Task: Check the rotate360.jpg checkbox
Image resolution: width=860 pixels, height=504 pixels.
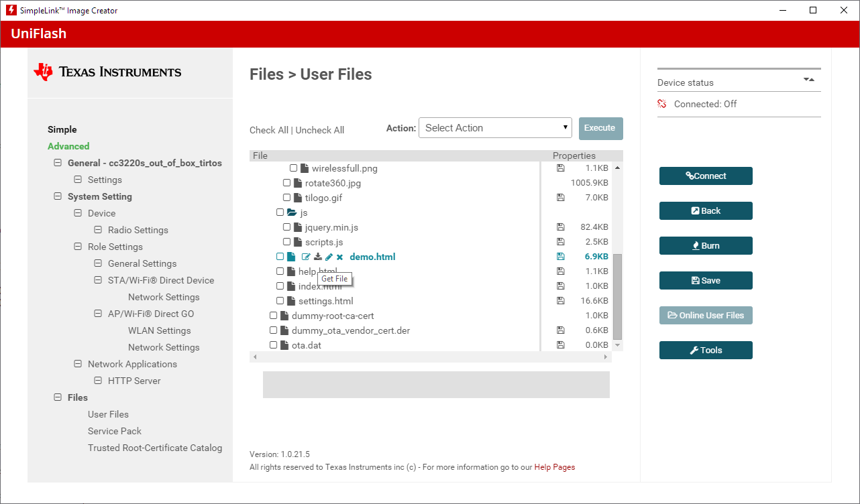Action: [286, 183]
